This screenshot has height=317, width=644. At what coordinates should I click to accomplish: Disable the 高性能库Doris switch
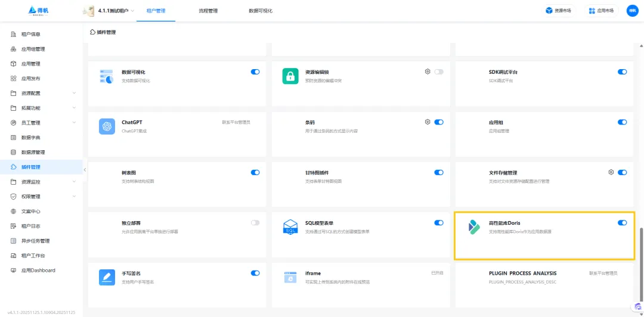coord(622,223)
